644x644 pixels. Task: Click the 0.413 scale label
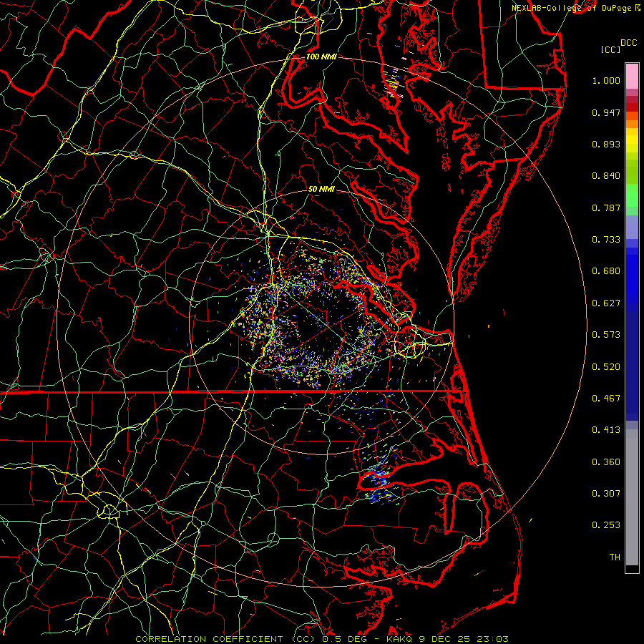[606, 429]
